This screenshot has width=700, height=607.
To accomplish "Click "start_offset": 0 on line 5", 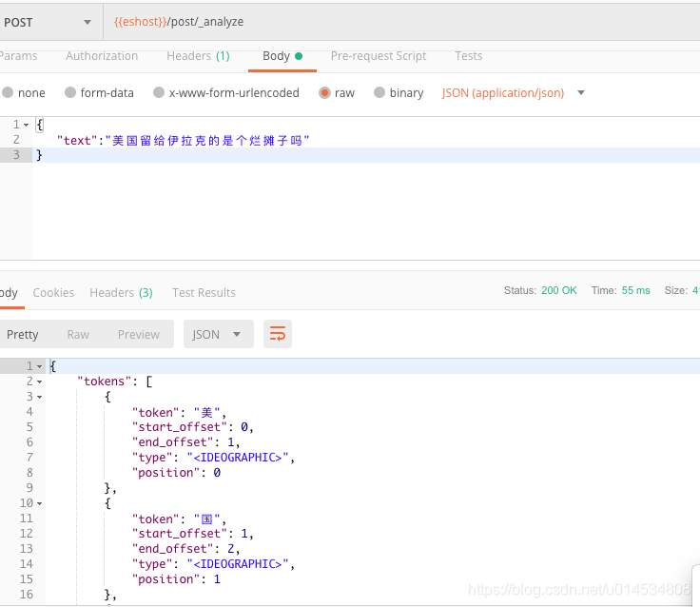I will 193,427.
